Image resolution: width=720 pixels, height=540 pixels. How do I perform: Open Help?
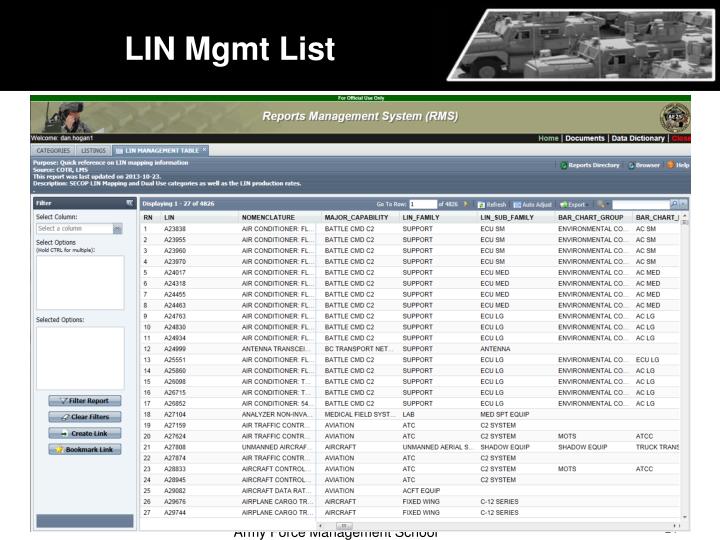pos(678,165)
